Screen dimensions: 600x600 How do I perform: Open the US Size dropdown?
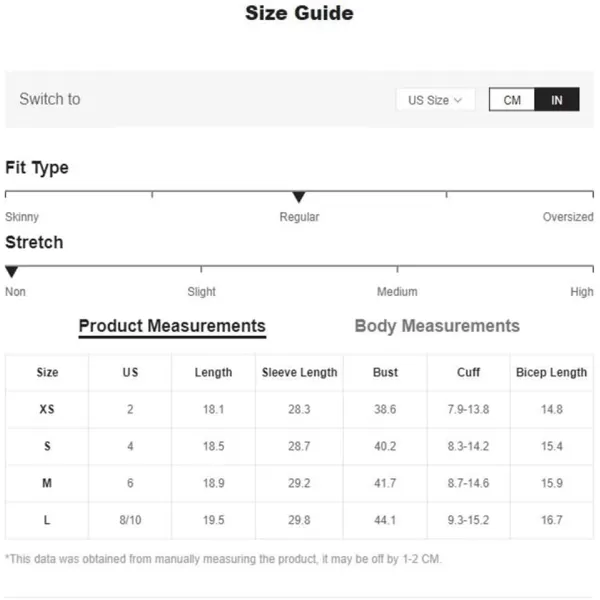pos(435,100)
